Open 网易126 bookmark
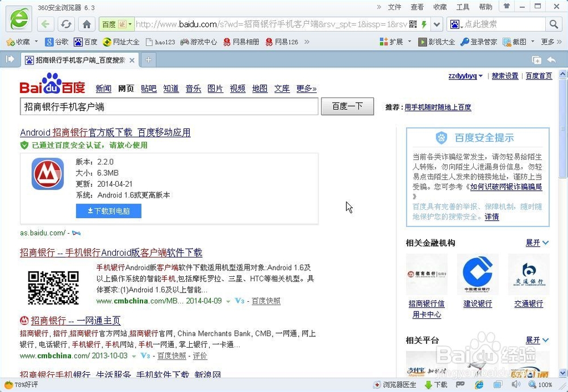568x392 pixels. tap(282, 42)
